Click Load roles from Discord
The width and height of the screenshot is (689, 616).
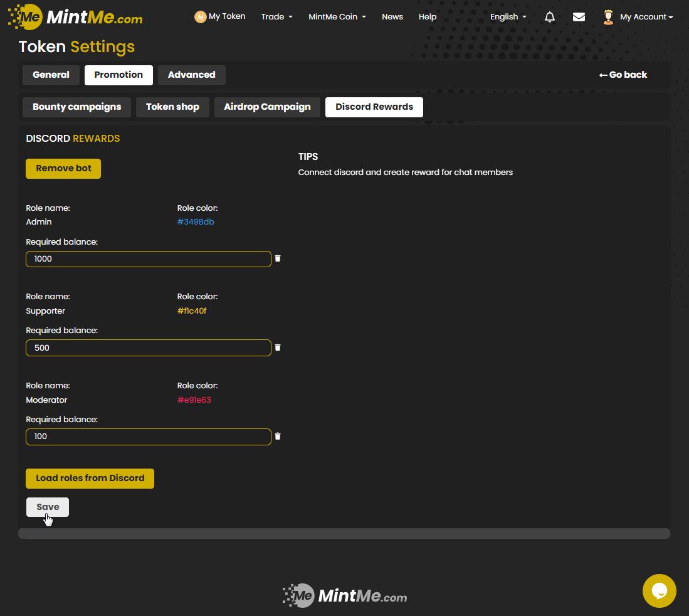[x=90, y=478]
